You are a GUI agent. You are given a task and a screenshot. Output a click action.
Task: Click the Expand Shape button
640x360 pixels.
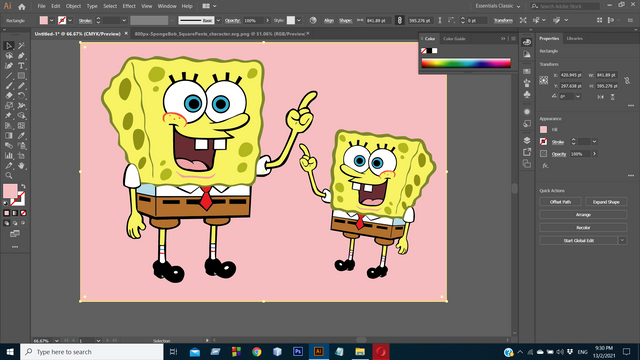pos(606,202)
